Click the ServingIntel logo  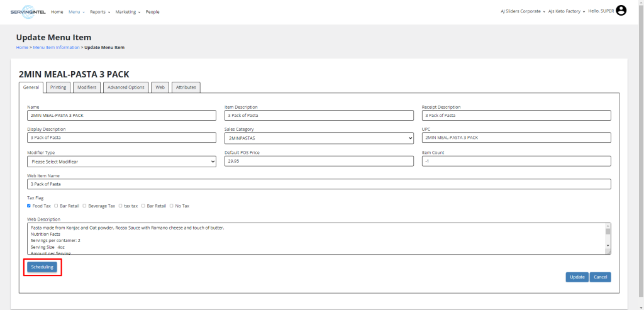pyautogui.click(x=28, y=11)
